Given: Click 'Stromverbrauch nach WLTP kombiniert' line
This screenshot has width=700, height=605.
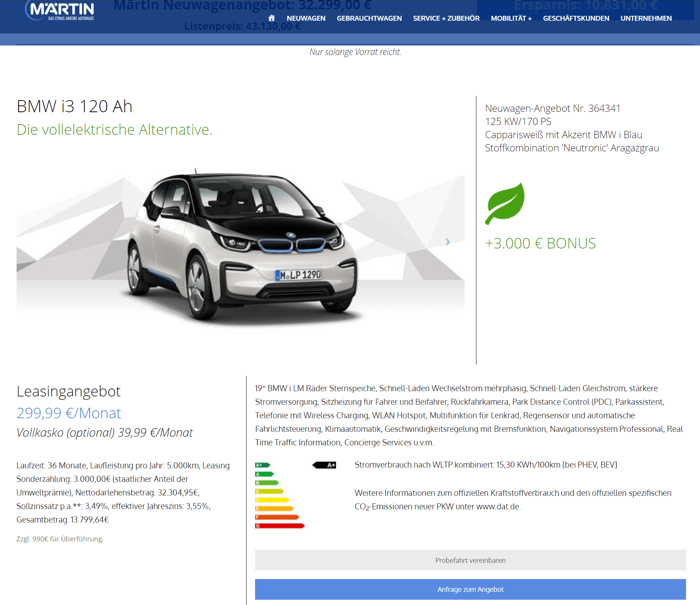Looking at the screenshot, I should coord(486,465).
